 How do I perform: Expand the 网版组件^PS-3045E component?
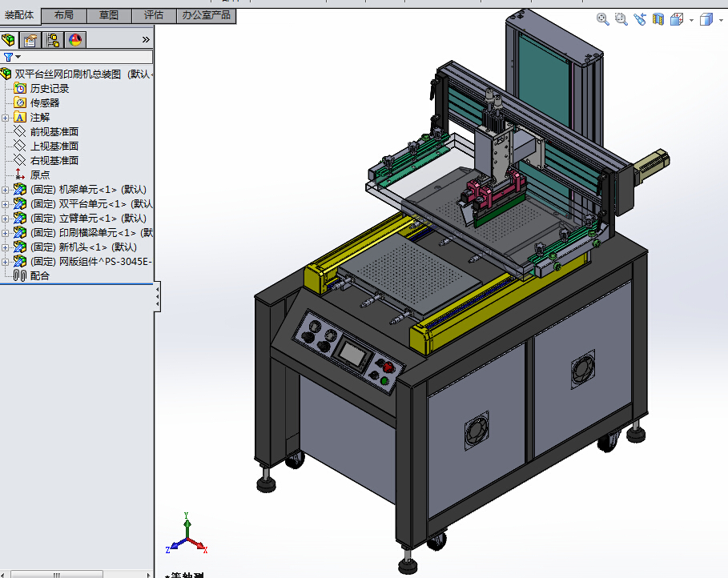[x=5, y=262]
